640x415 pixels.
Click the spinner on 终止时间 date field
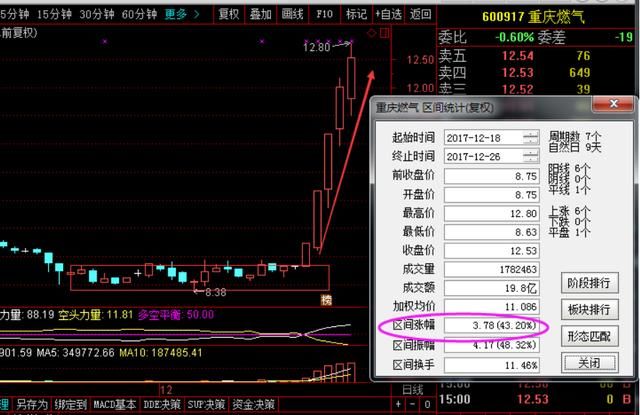pyautogui.click(x=530, y=156)
